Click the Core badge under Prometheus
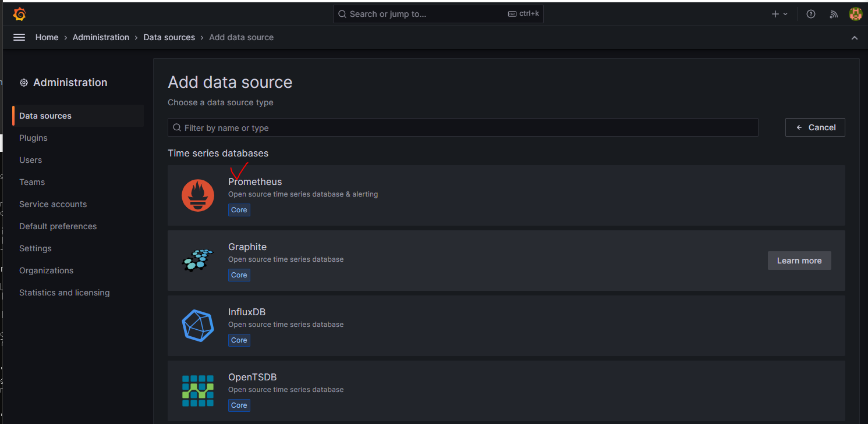Viewport: 868px width, 424px height. [239, 210]
